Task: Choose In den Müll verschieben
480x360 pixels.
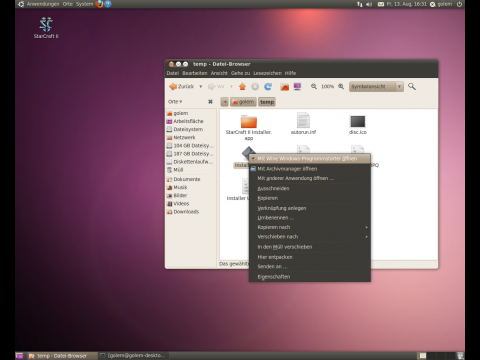Action: (310, 247)
